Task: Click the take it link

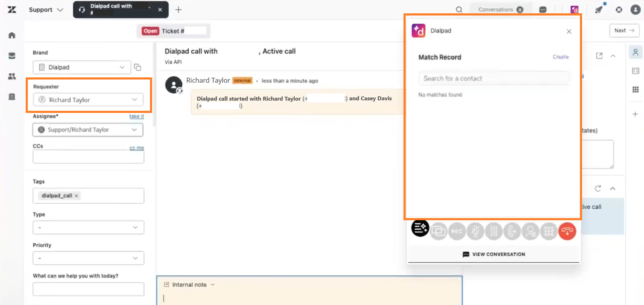Action: (x=137, y=116)
